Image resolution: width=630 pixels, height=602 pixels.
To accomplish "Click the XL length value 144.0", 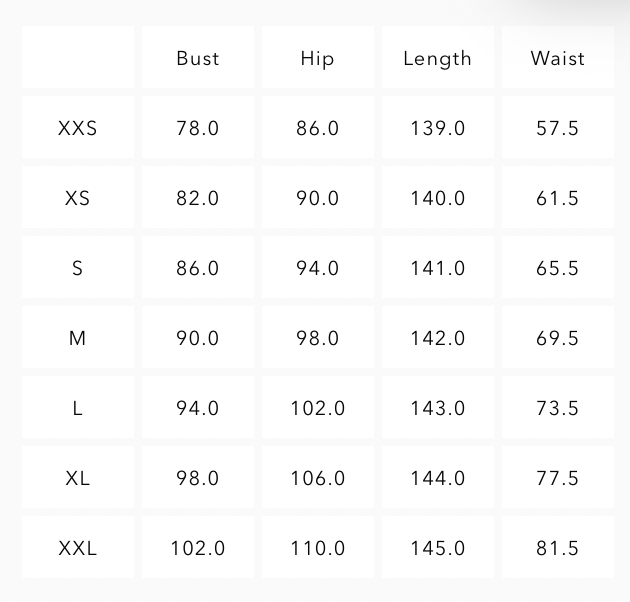I will tap(437, 478).
